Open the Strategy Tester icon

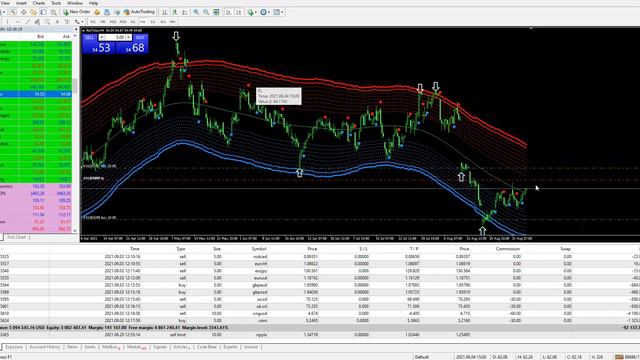click(53, 12)
